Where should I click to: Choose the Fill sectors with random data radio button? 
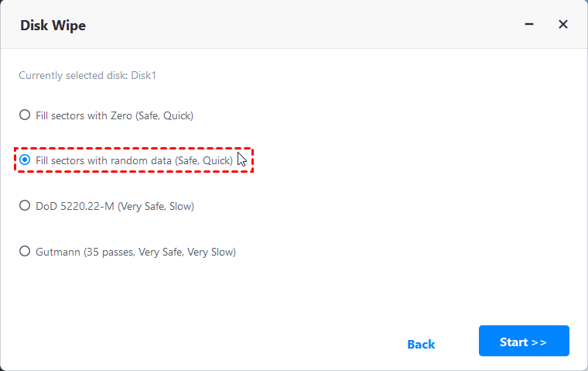click(25, 160)
